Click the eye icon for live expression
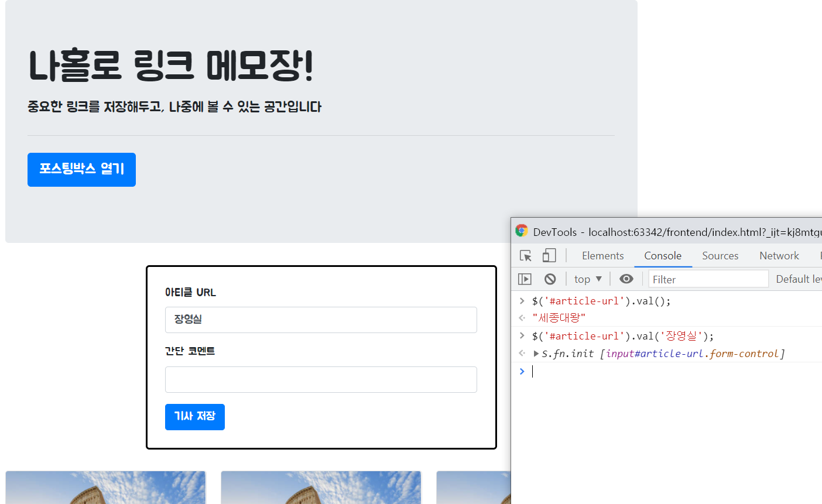 pos(626,279)
